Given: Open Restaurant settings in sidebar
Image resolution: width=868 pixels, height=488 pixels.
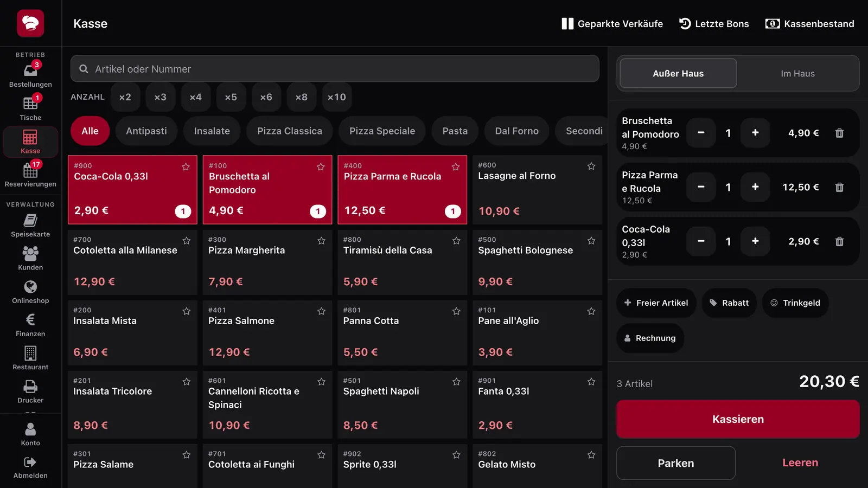Looking at the screenshot, I should click(30, 358).
